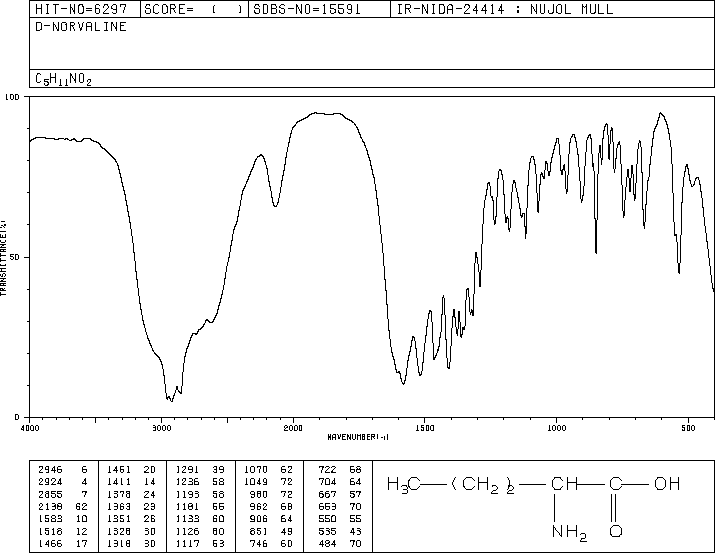The height and width of the screenshot is (553, 715).
Task: Select the 1378 peak value
Action: [x=119, y=494]
